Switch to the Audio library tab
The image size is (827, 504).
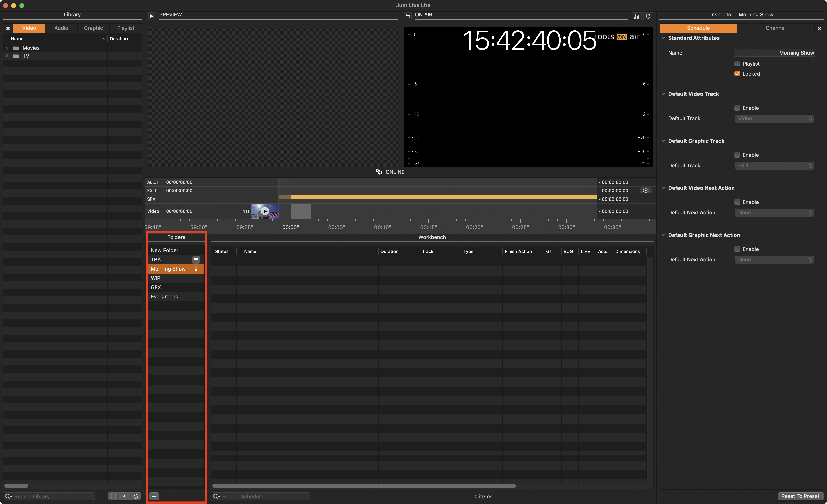(x=61, y=28)
